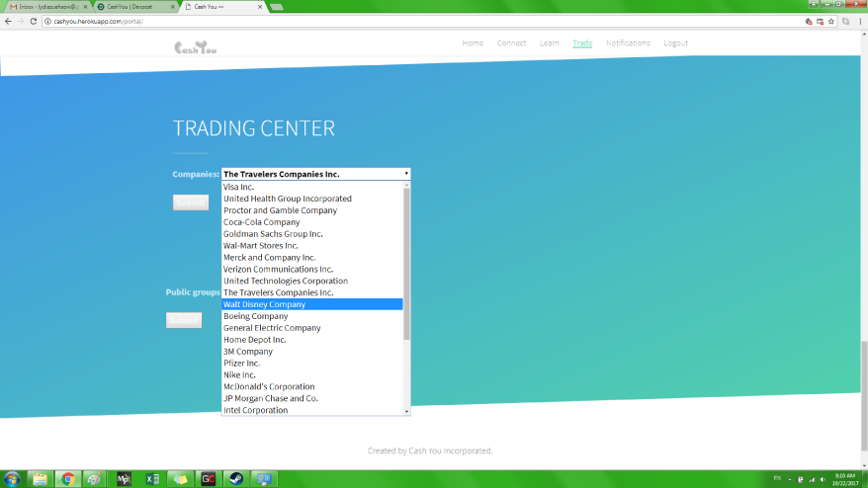This screenshot has width=868, height=488.
Task: Click the browser forward arrow
Action: click(x=21, y=21)
